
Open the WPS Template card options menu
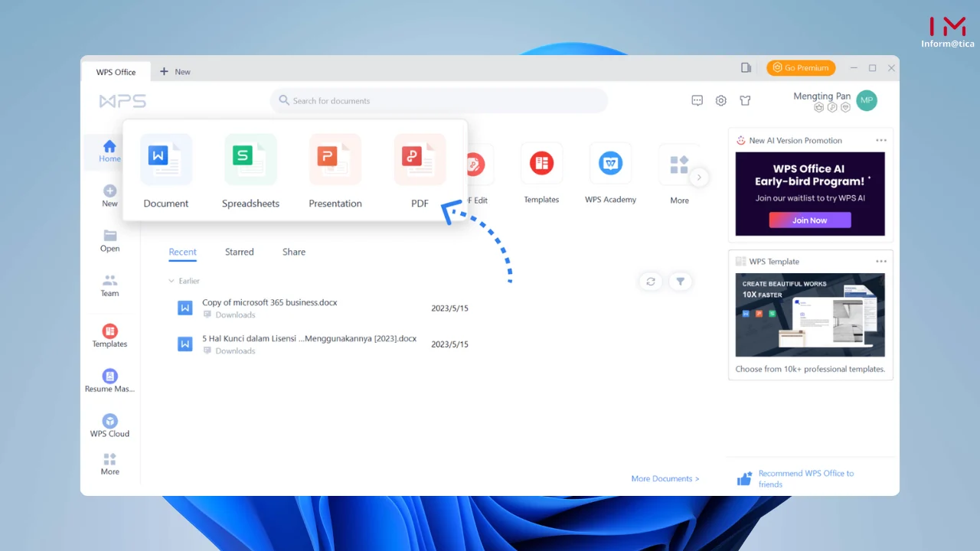point(880,262)
